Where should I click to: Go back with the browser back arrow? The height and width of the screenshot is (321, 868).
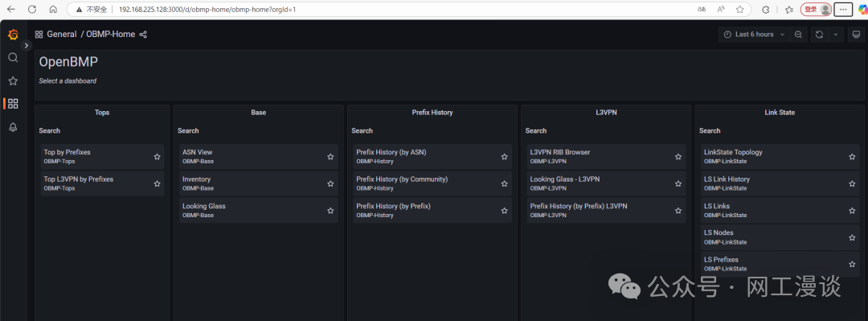tap(11, 10)
